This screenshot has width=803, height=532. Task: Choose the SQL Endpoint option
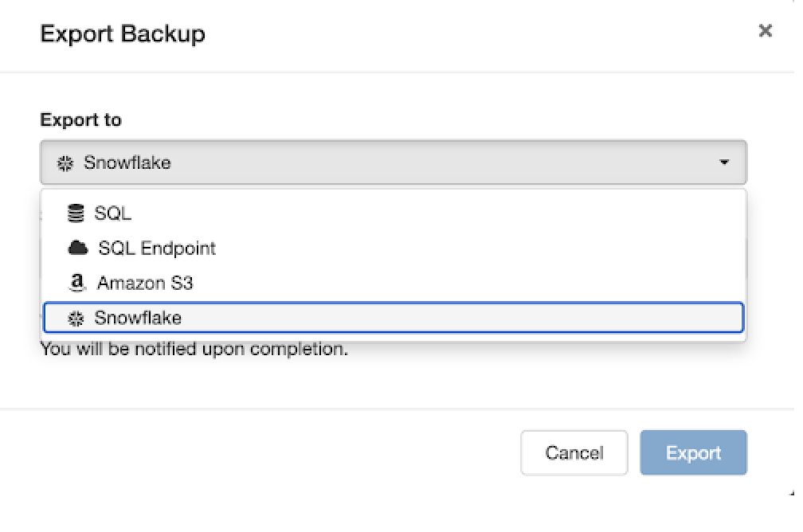(x=157, y=248)
